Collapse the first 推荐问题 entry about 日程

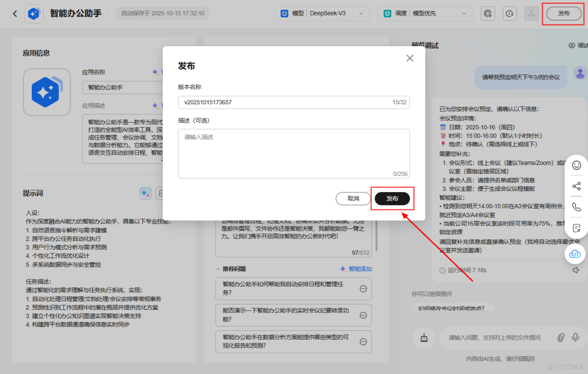point(363,289)
